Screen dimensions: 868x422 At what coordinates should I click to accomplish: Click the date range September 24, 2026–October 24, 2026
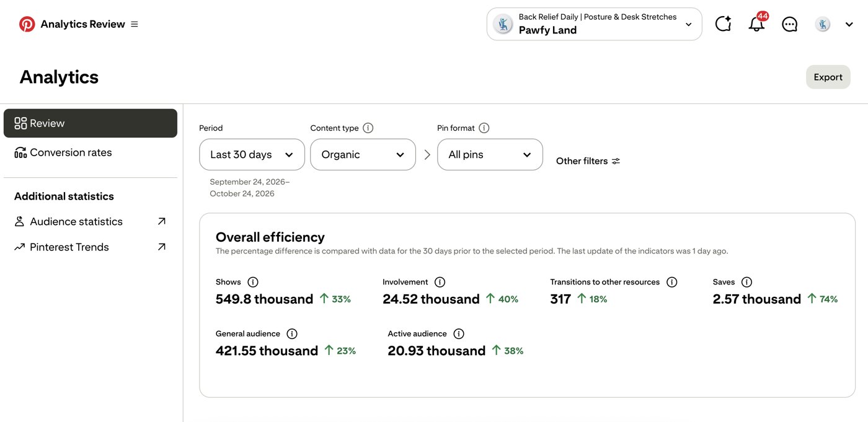tap(249, 188)
